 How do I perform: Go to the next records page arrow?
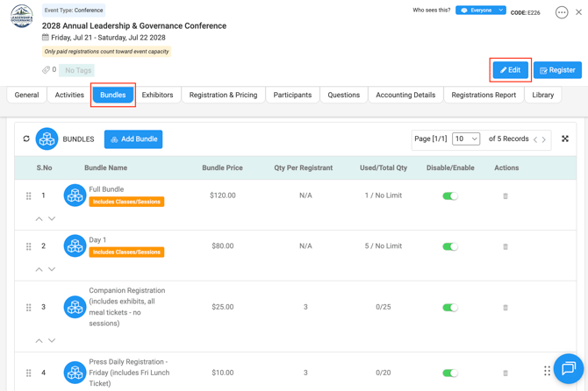tap(544, 139)
